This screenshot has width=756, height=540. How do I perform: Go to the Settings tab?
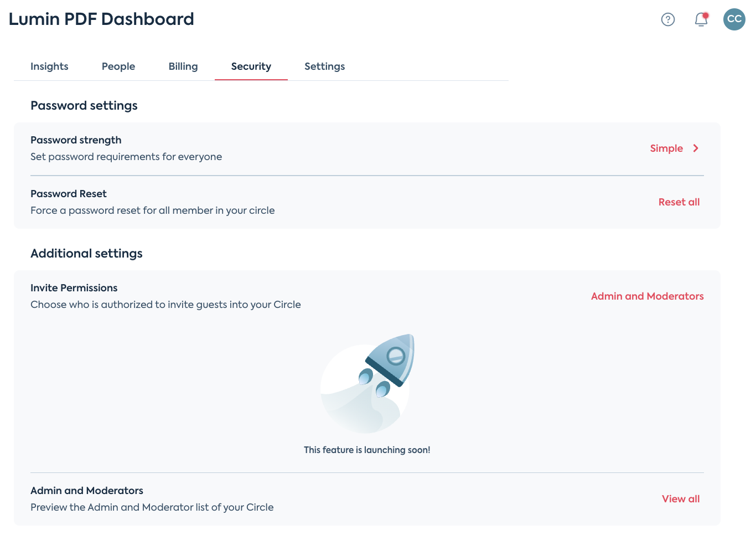point(324,66)
